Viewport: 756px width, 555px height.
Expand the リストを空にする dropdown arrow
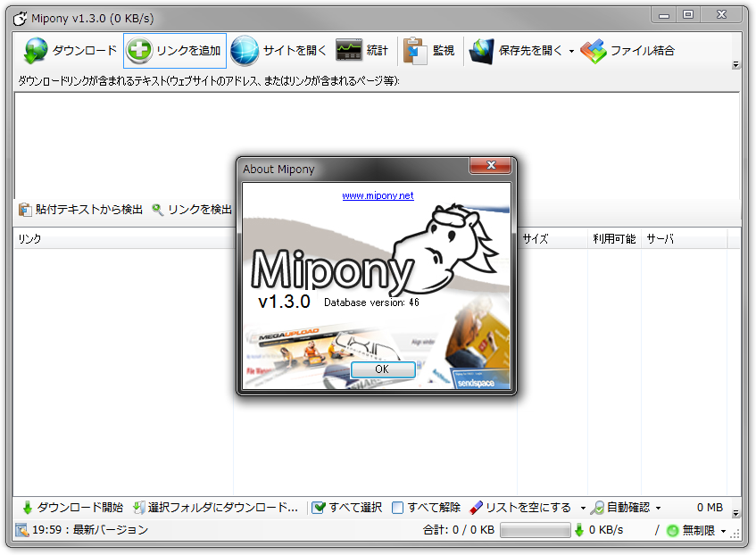[583, 508]
